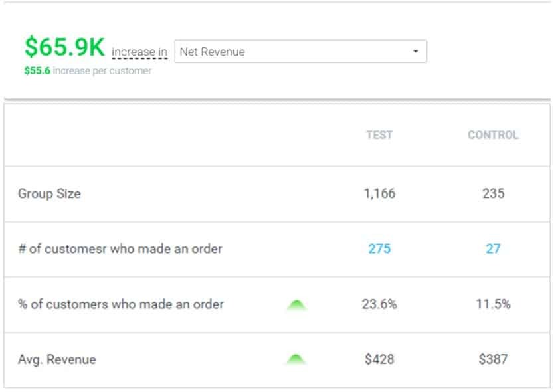Click the $428 test average revenue
The height and width of the screenshot is (392, 554).
379,359
